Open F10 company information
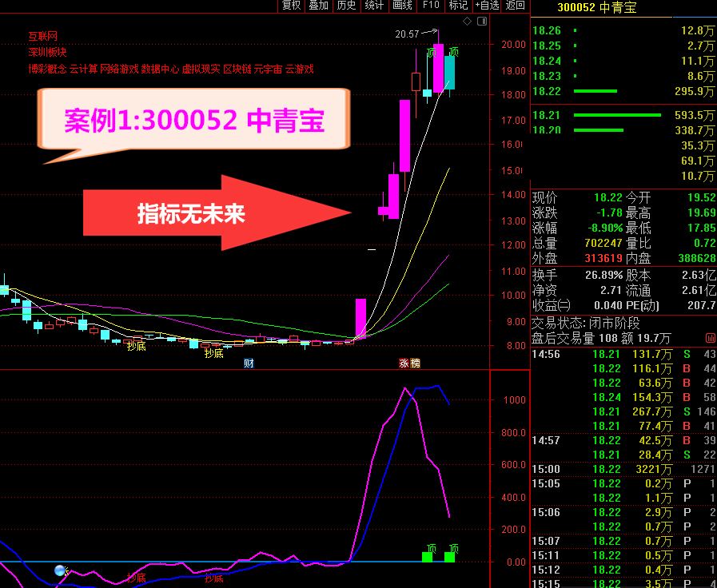This screenshot has width=717, height=588. (431, 6)
